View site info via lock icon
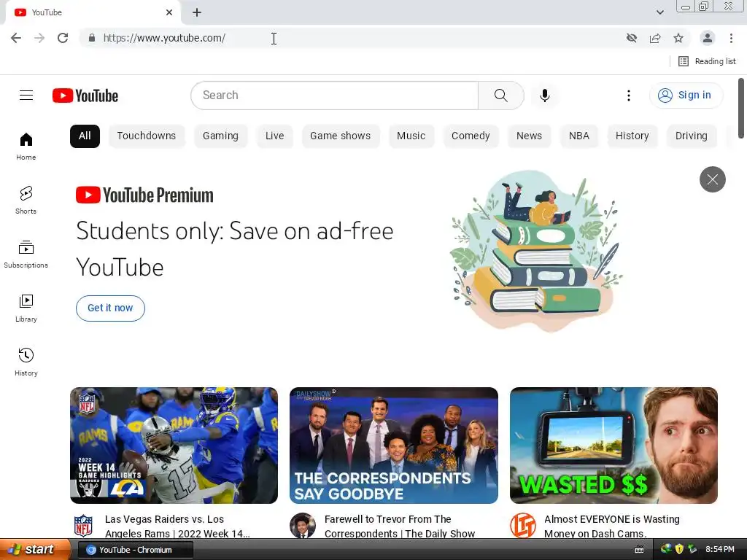Image resolution: width=747 pixels, height=560 pixels. pyautogui.click(x=92, y=38)
